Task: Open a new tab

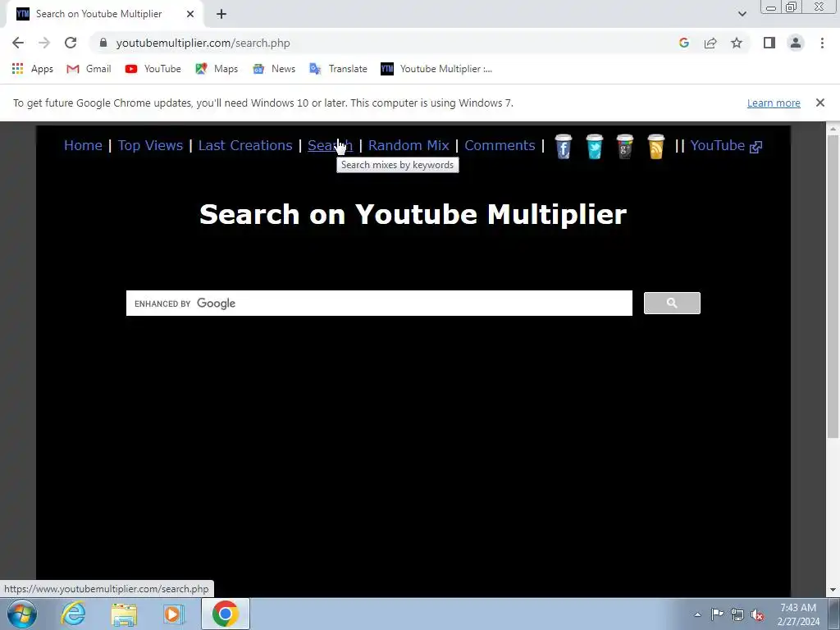Action: 221,15
